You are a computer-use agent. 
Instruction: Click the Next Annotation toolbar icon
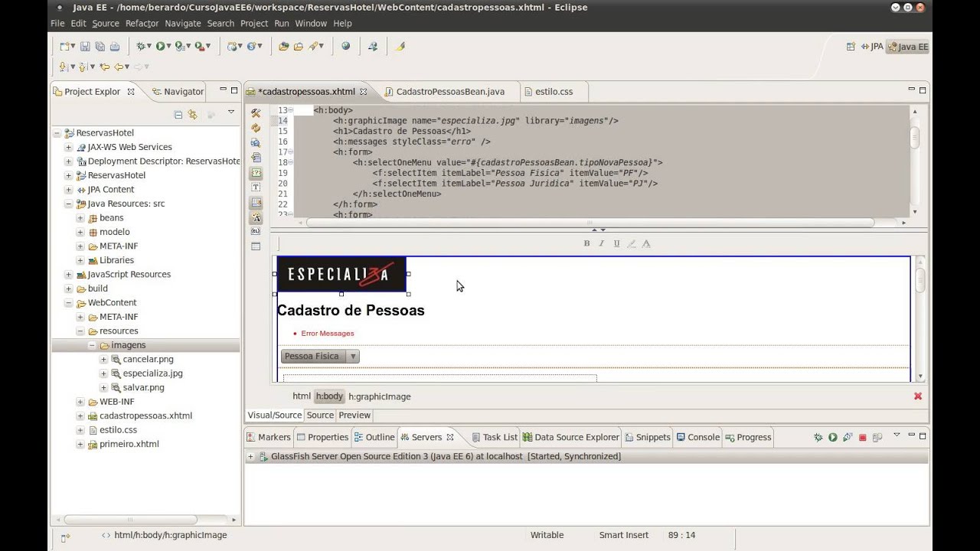64,67
